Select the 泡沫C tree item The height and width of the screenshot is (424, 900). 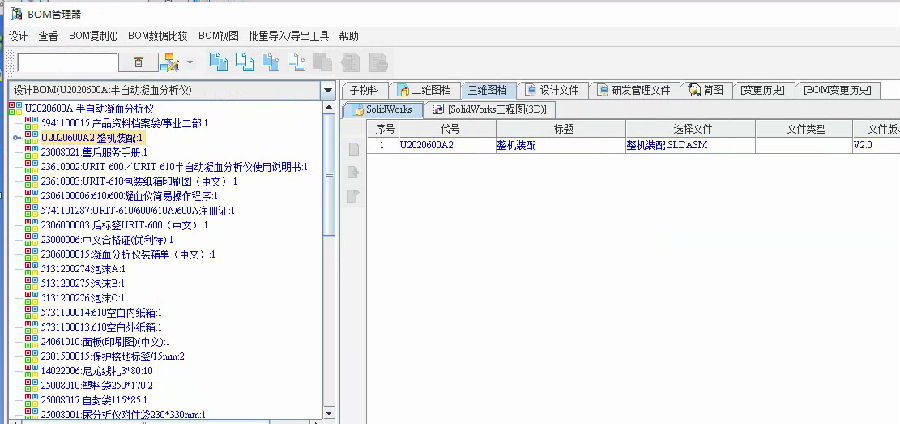[83, 298]
